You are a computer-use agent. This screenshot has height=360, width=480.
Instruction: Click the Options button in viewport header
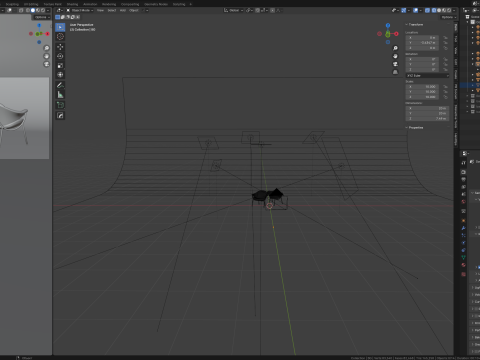[x=448, y=17]
